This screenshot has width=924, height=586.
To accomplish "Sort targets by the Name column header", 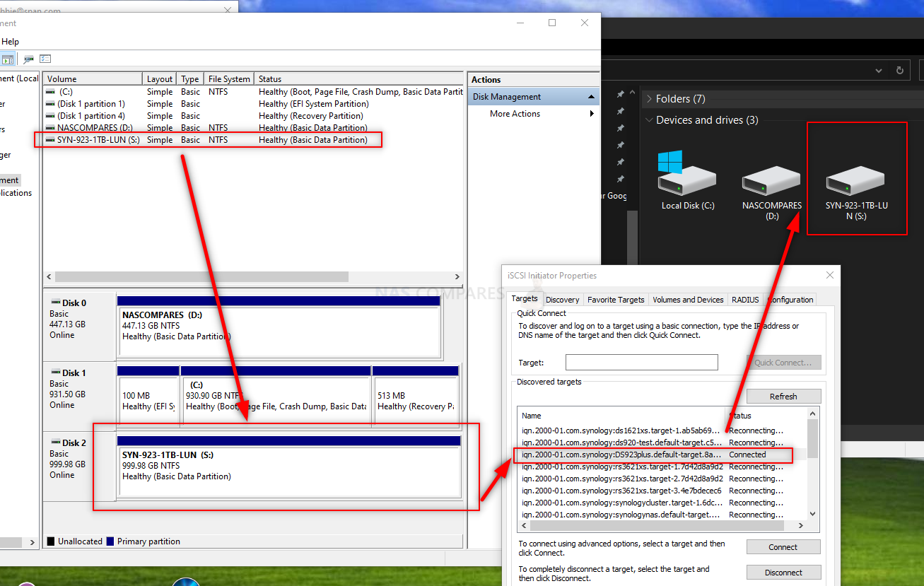I will click(x=622, y=416).
